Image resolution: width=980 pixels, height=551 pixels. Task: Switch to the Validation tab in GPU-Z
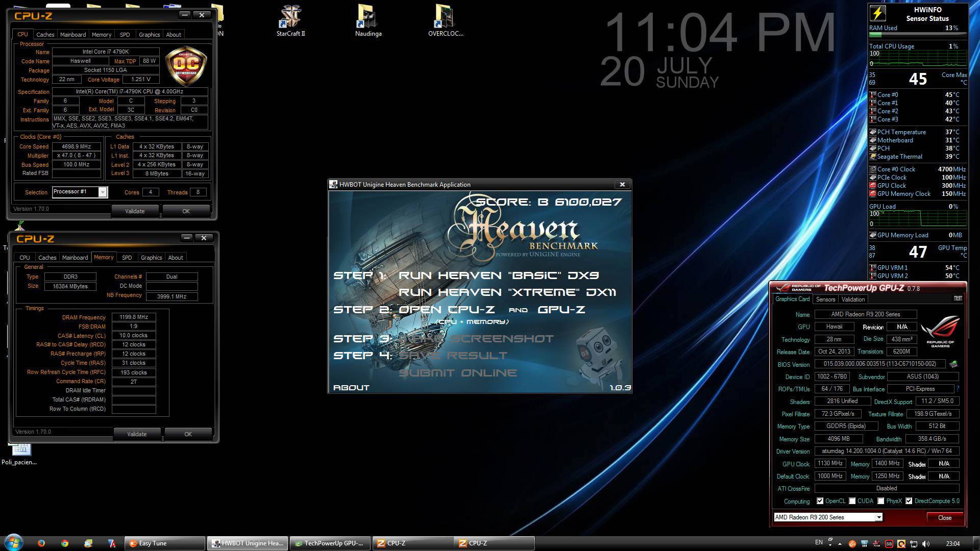coord(853,299)
